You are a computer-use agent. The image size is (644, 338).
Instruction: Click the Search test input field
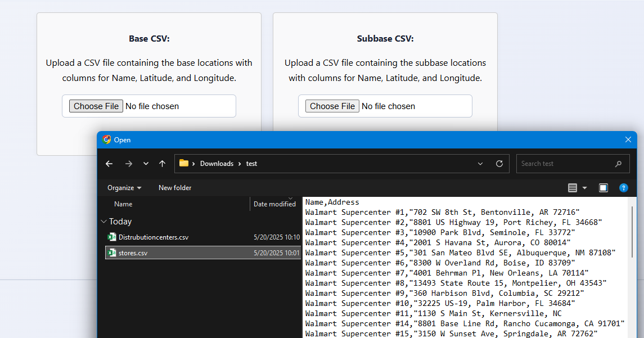coord(565,164)
